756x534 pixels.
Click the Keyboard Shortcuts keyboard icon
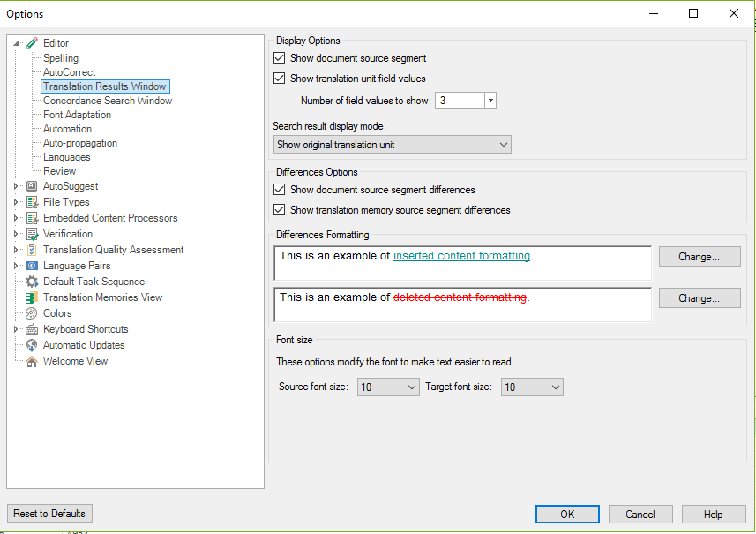32,329
